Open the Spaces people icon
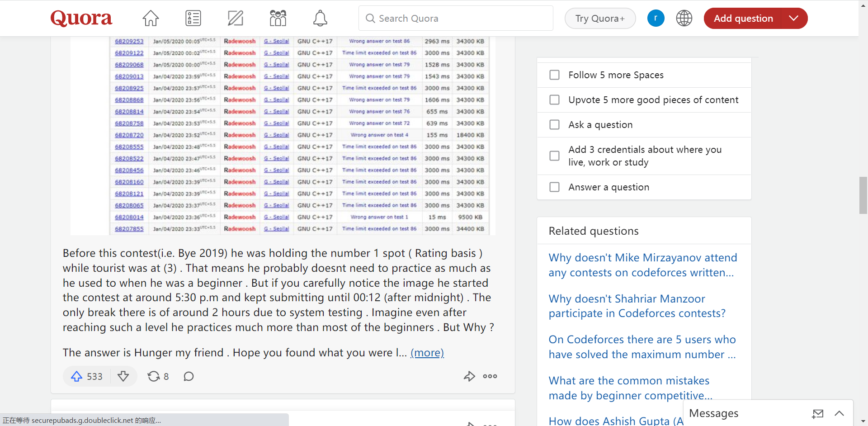868x426 pixels. click(278, 19)
